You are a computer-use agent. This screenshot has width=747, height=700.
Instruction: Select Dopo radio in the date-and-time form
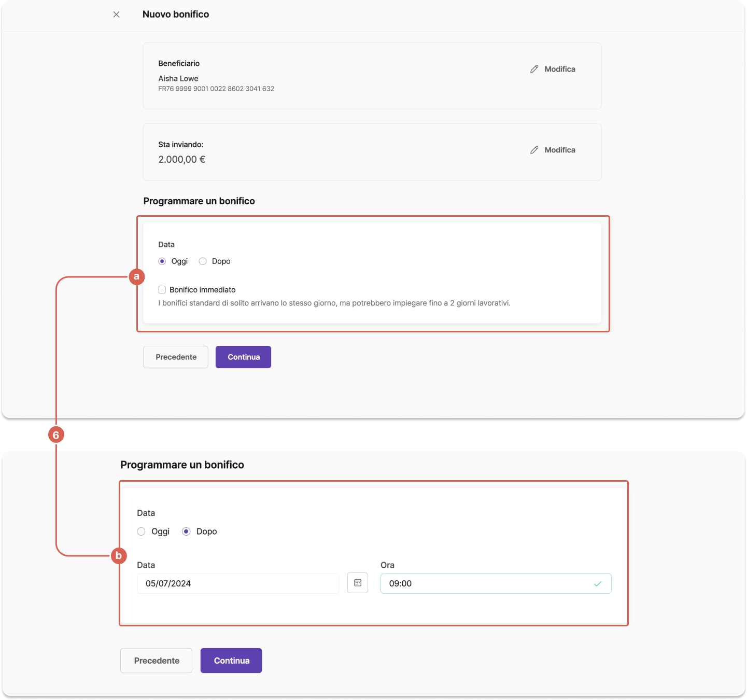point(186,531)
